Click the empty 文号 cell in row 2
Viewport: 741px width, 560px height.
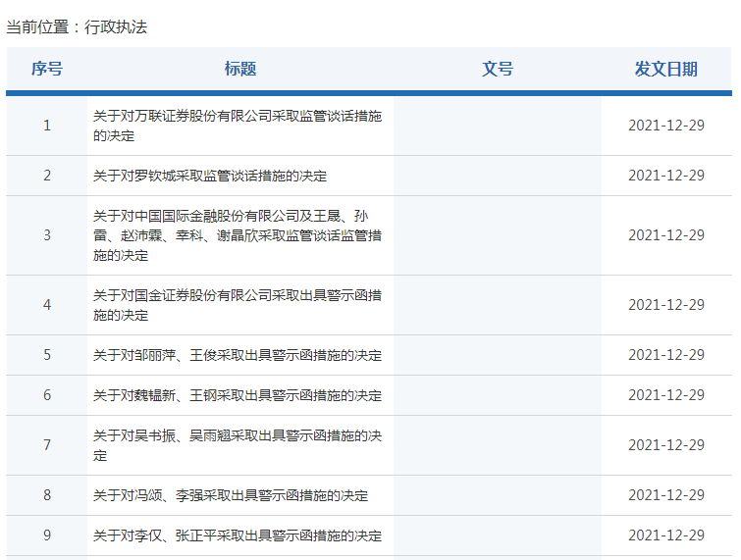pos(498,176)
